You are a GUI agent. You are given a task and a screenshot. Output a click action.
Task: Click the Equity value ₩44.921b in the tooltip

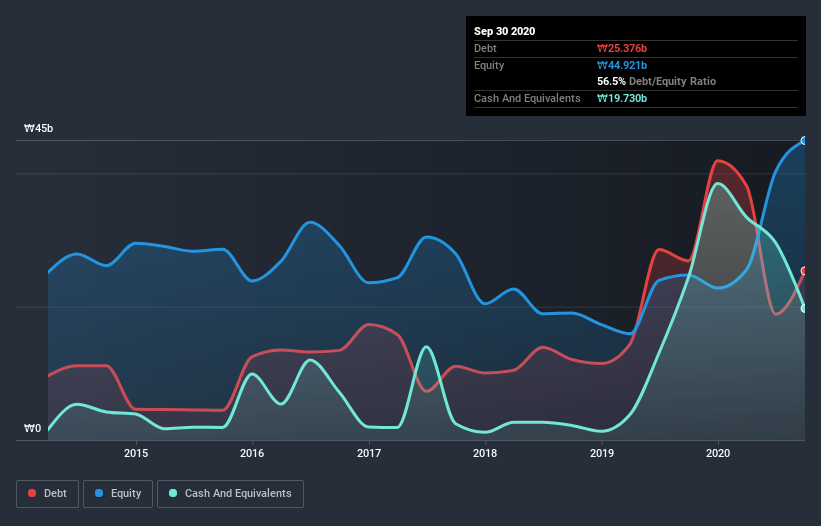point(622,65)
